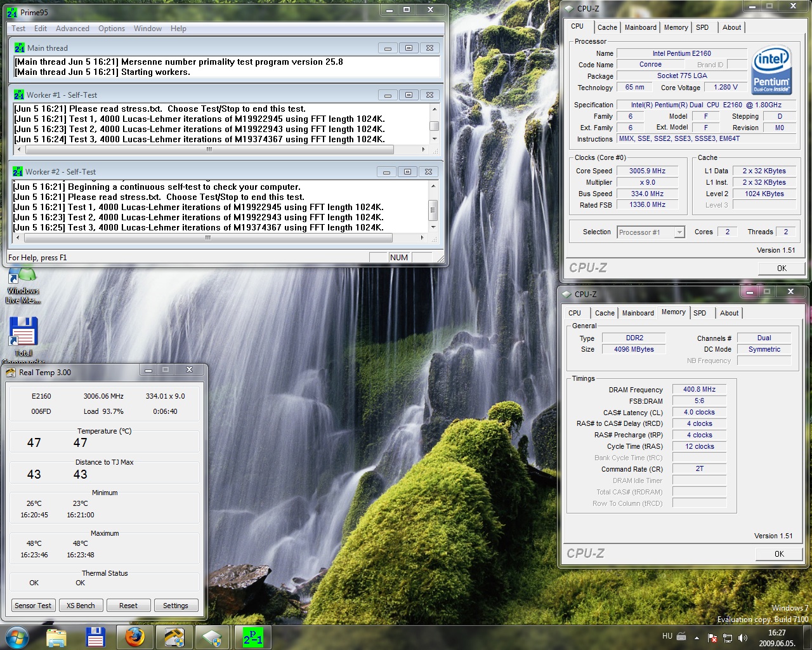This screenshot has width=812, height=650.
Task: Click the Main thread child window icon
Action: coord(20,48)
